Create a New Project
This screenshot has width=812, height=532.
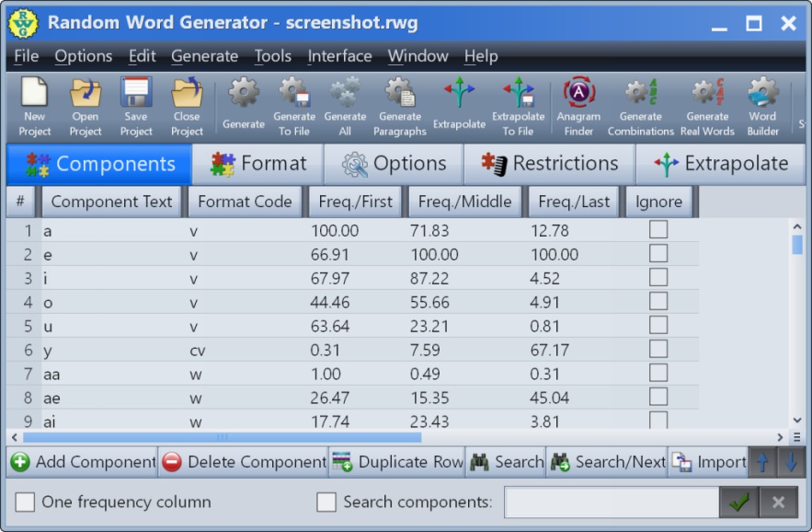[34, 106]
